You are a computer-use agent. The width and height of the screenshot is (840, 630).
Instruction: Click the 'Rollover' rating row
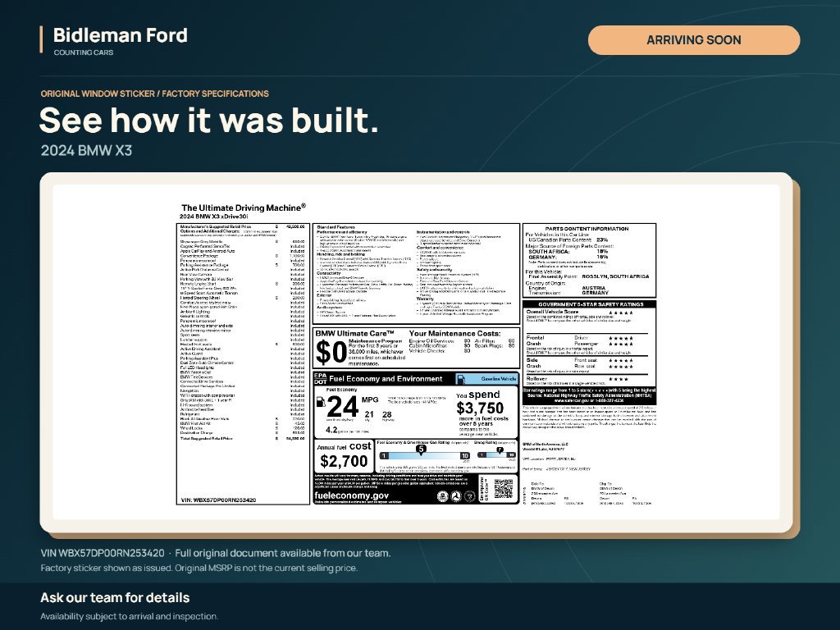(x=578, y=379)
